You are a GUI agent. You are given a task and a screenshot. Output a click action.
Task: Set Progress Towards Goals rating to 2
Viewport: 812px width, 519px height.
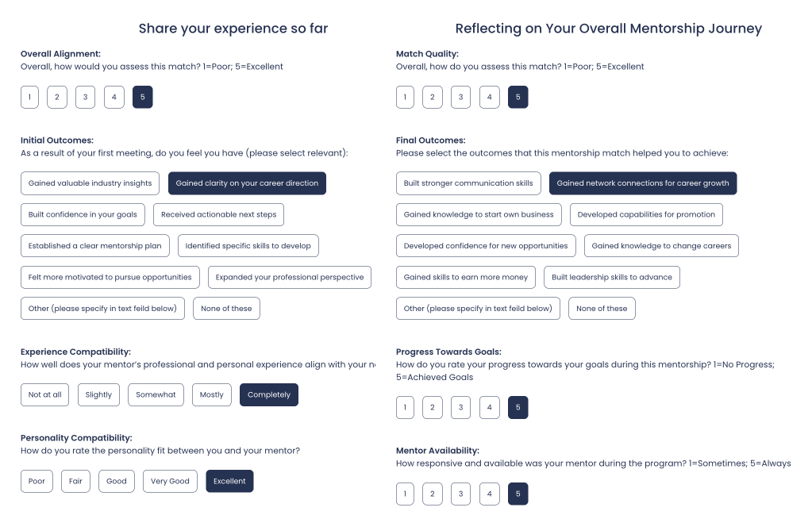click(432, 408)
